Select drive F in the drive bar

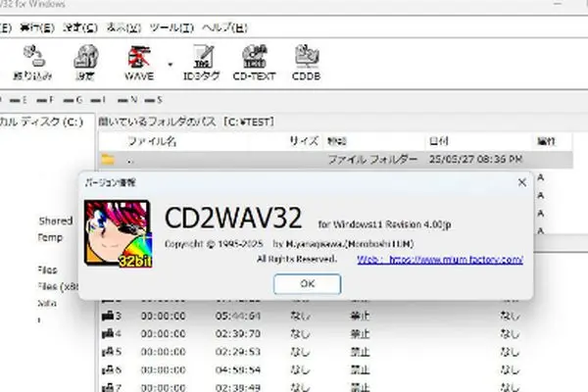[45, 100]
